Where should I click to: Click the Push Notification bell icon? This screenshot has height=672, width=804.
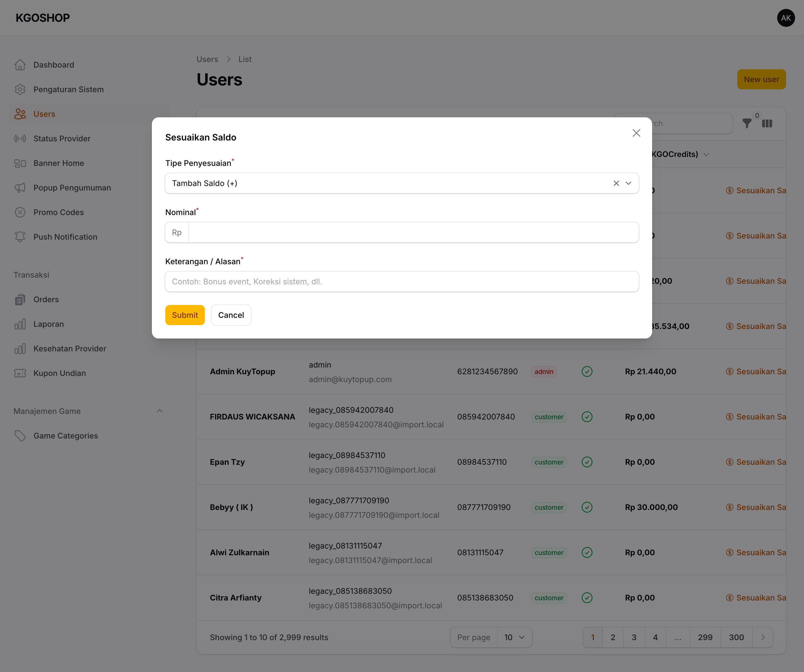point(20,237)
